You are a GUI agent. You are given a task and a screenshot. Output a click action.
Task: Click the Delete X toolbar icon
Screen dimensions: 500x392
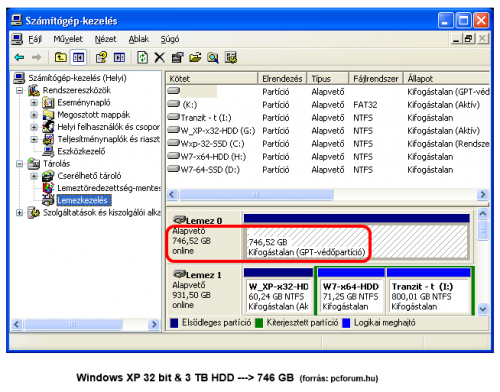tap(160, 58)
